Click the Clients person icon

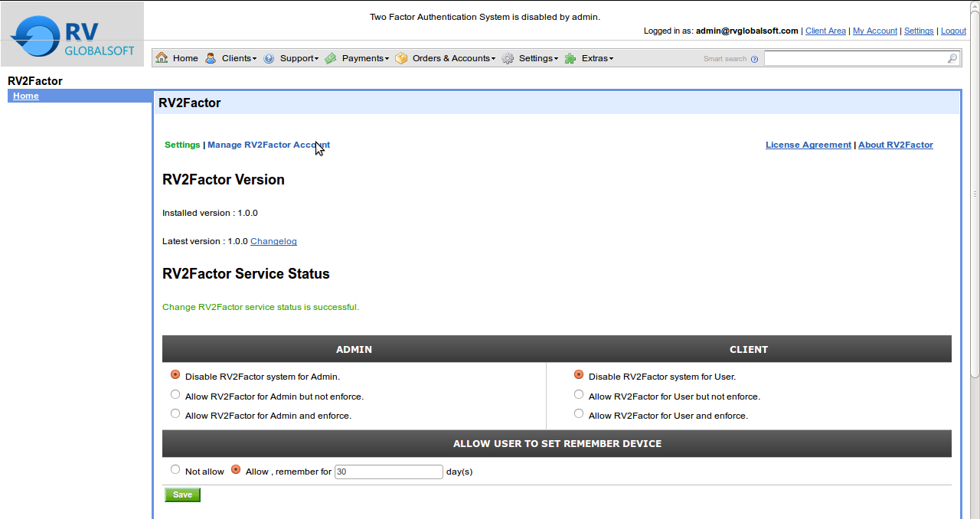tap(211, 58)
